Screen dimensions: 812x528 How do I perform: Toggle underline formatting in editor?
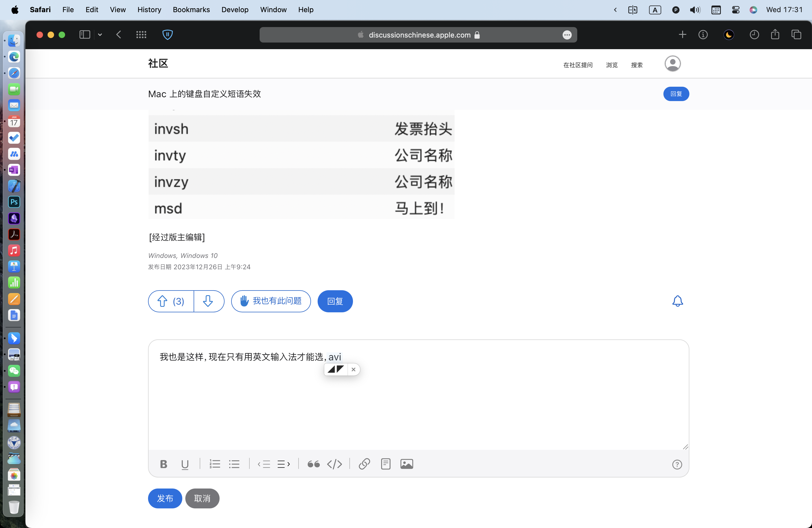pyautogui.click(x=185, y=464)
